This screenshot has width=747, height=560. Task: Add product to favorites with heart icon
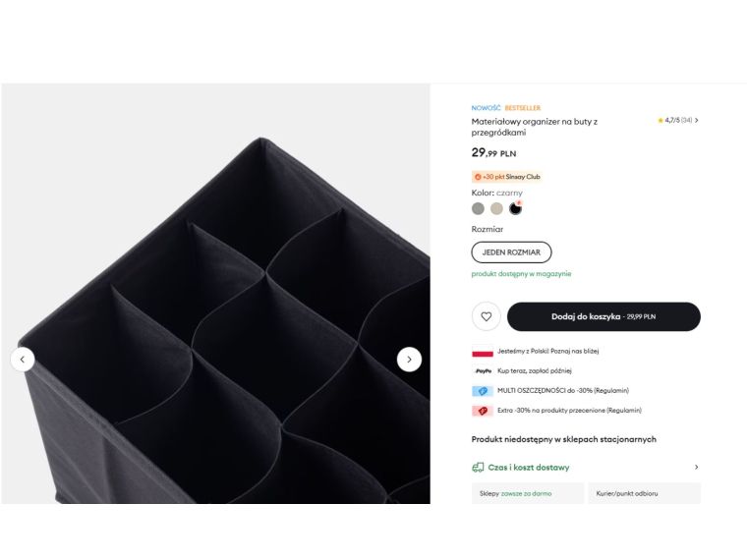coord(486,316)
